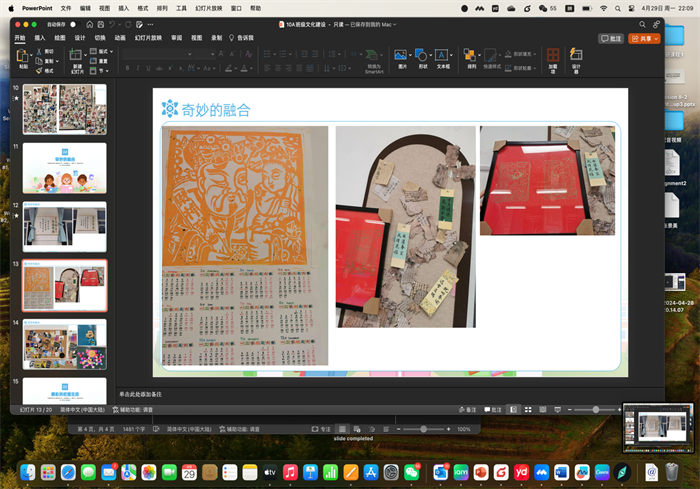Click the New Slide (新建幻灯片) icon

75,55
